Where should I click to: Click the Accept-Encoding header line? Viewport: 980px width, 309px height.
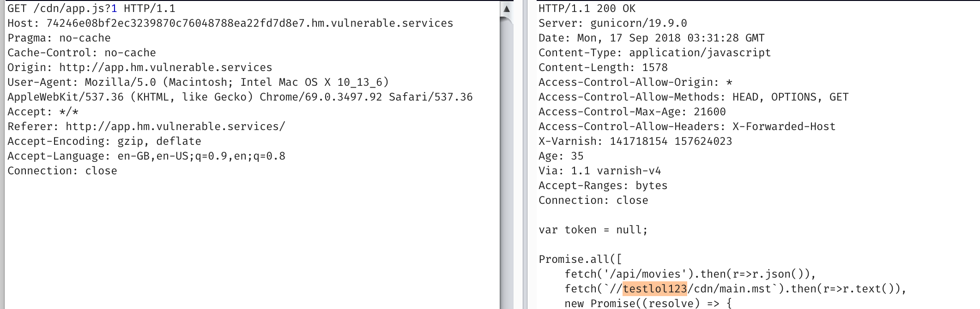click(x=104, y=142)
